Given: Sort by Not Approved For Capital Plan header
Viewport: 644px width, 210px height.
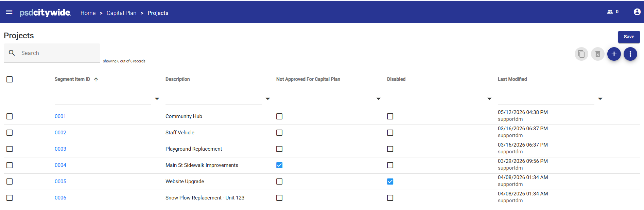Looking at the screenshot, I should (x=308, y=79).
